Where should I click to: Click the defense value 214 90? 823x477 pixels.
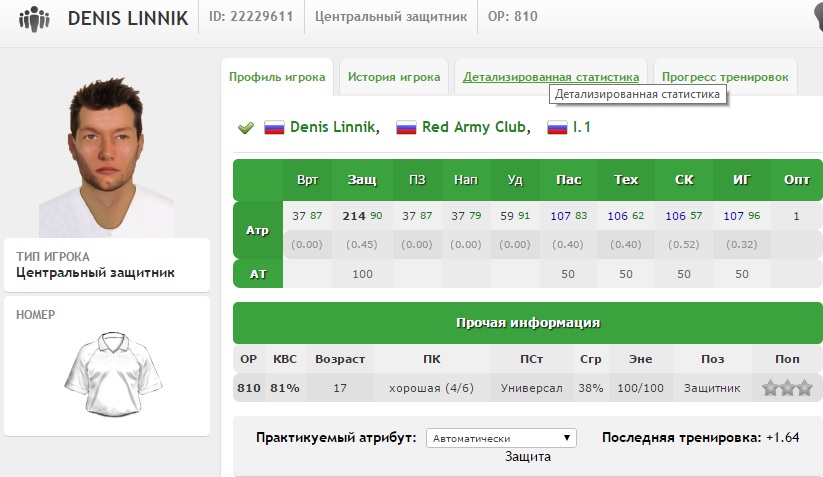(x=362, y=216)
